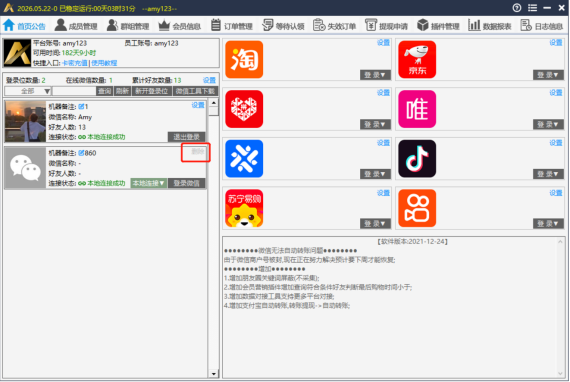
Task: Click the 数据报表 bar chart icon
Action: [x=474, y=25]
